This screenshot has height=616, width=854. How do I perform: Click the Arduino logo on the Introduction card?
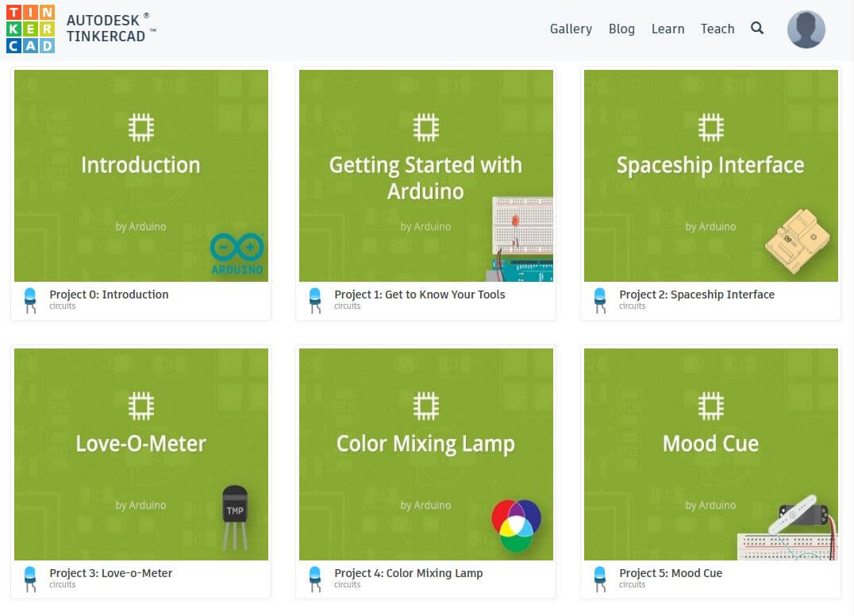[238, 247]
